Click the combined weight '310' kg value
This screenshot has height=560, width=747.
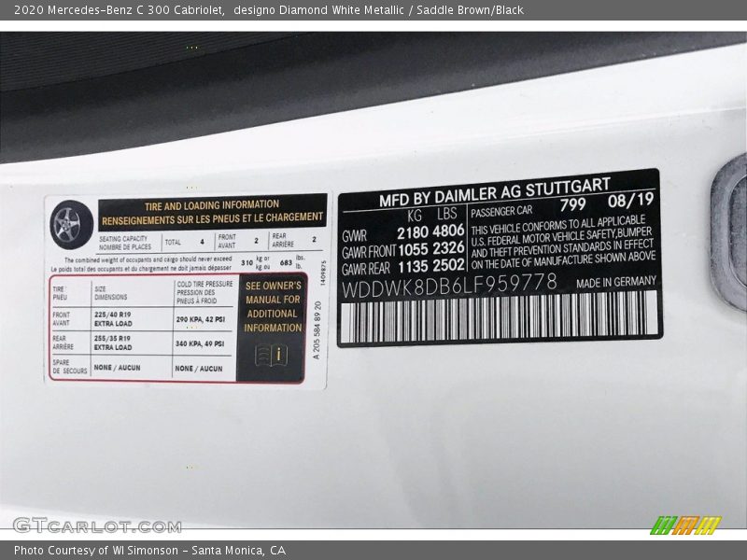click(x=247, y=263)
